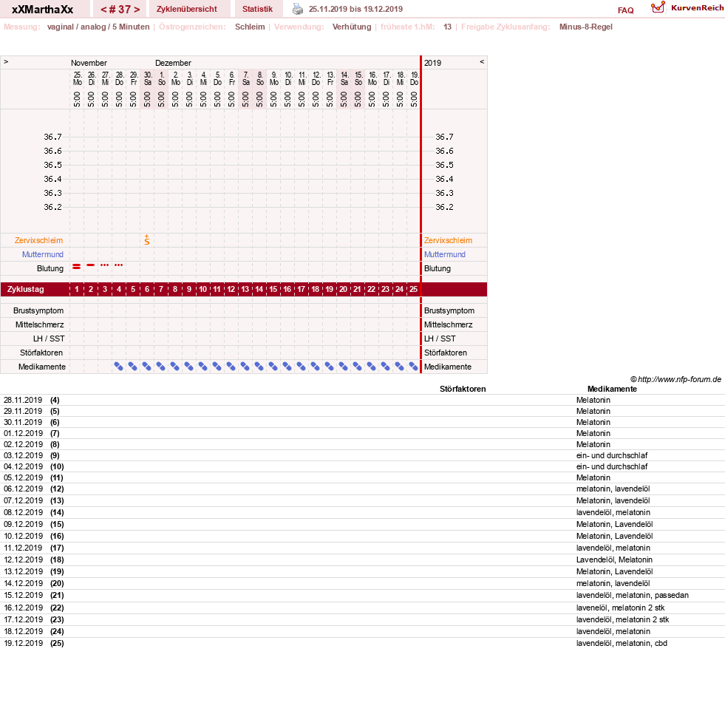The image size is (725, 728).
Task: Click the spotting dots on cycle day 4
Action: (x=119, y=265)
